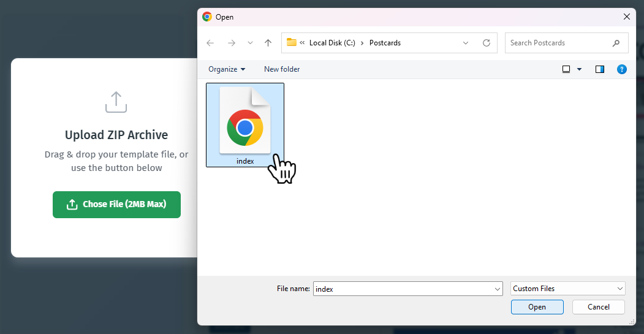Screen dimensions: 644x334
Task: Cancel the file Open dialog
Action: pos(599,307)
